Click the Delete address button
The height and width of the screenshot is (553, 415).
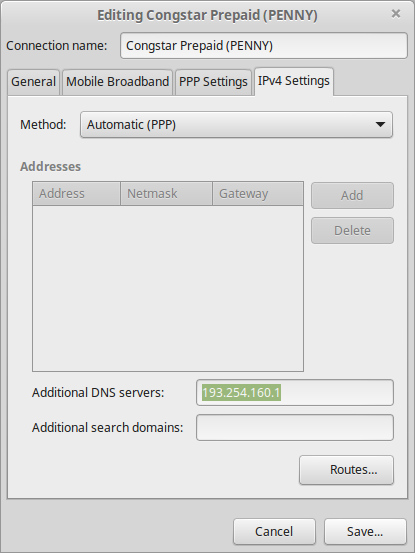[x=352, y=231]
